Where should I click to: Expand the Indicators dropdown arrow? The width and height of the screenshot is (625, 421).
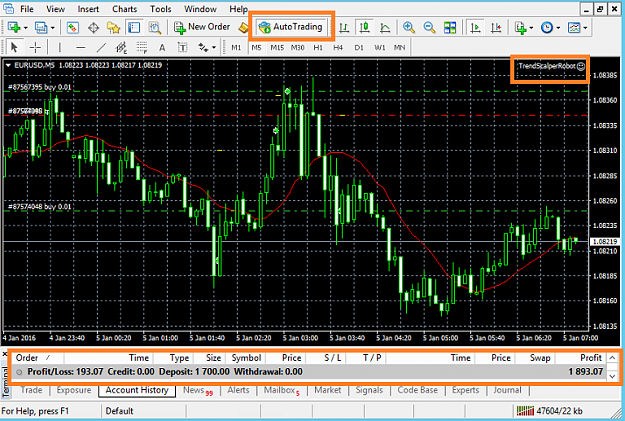(x=531, y=28)
